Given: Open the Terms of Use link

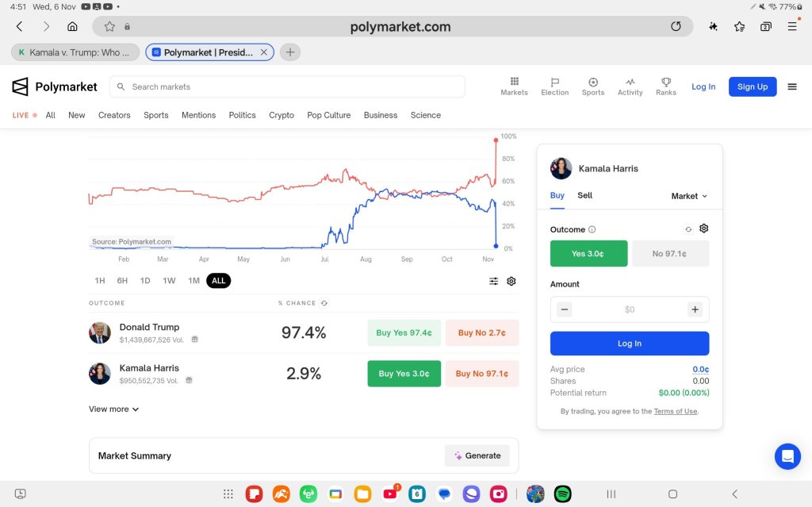Looking at the screenshot, I should 676,411.
